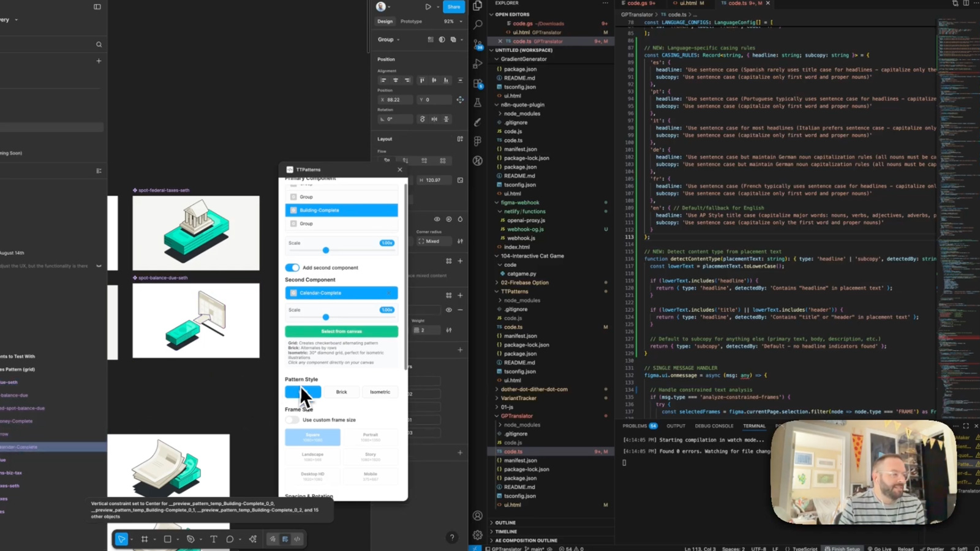Screen dimensions: 980x551
Task: Click spot-federal-taxes-seth frame thumbnail
Action: click(196, 233)
